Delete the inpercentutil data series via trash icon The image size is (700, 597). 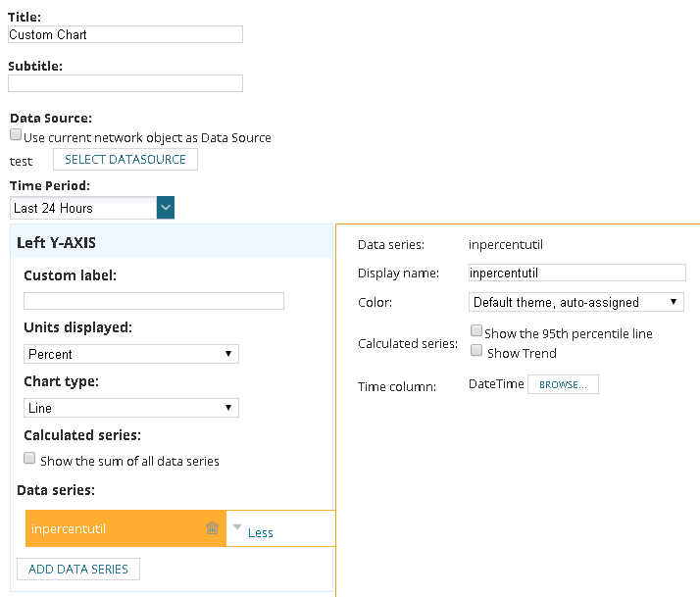click(x=212, y=528)
